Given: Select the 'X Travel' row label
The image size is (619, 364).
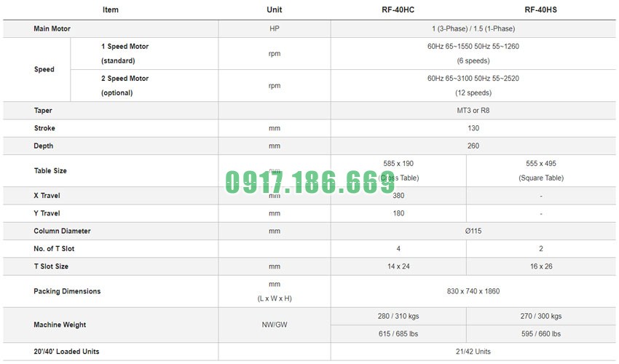Looking at the screenshot, I should [47, 196].
